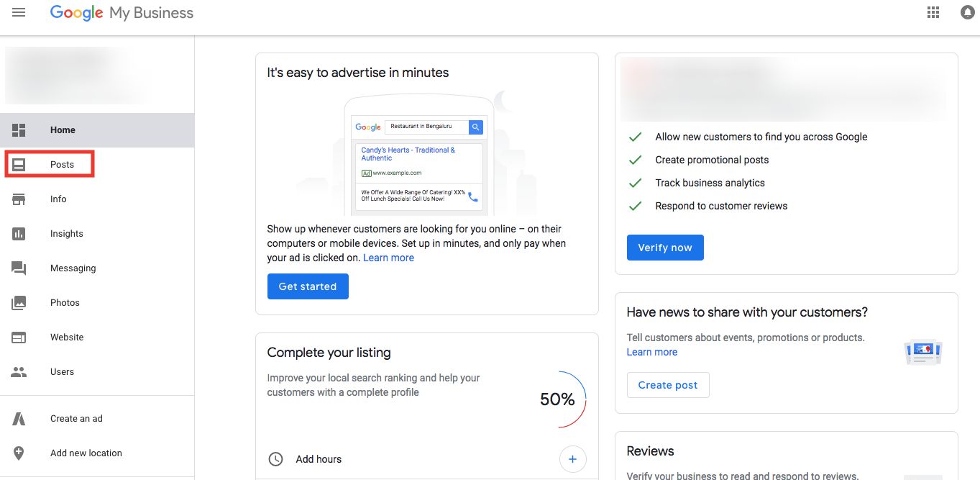
Task: Open Learn more link in advertise card
Action: pyautogui.click(x=388, y=258)
